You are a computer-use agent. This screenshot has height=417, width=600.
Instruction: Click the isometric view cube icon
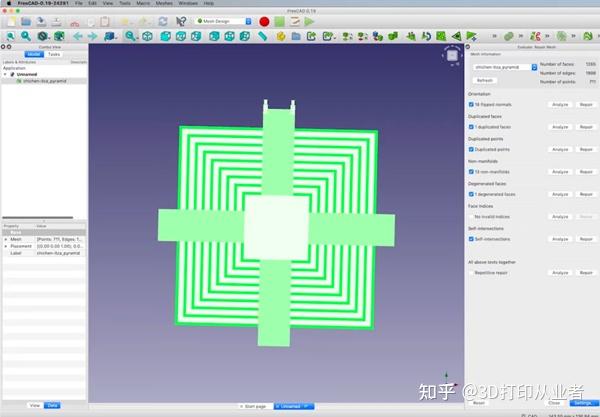click(x=147, y=36)
